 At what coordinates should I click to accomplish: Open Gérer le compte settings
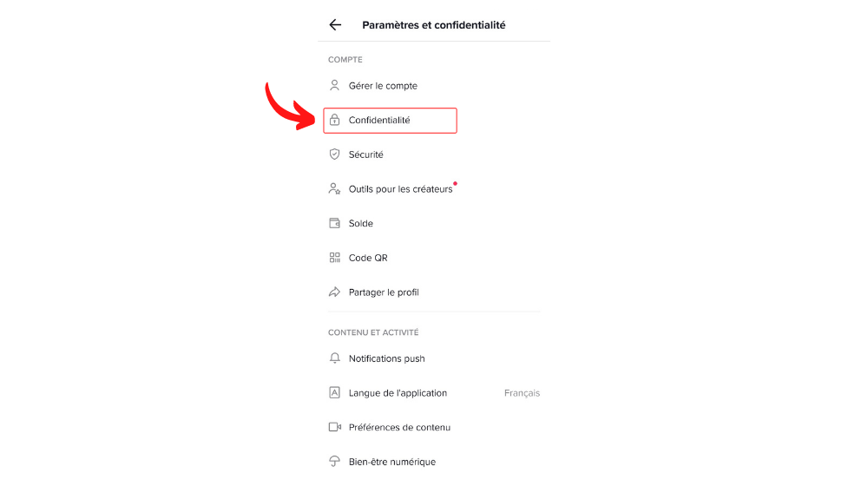tap(383, 86)
